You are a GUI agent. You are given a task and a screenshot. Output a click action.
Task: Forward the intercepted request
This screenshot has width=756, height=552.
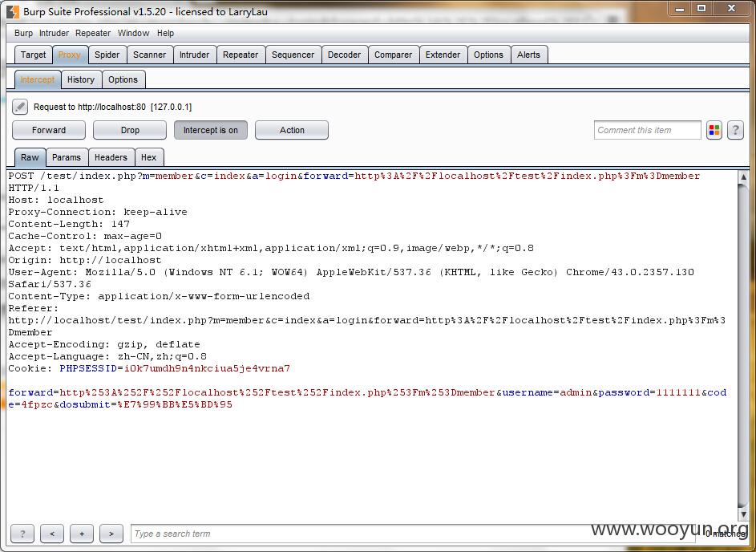point(49,130)
